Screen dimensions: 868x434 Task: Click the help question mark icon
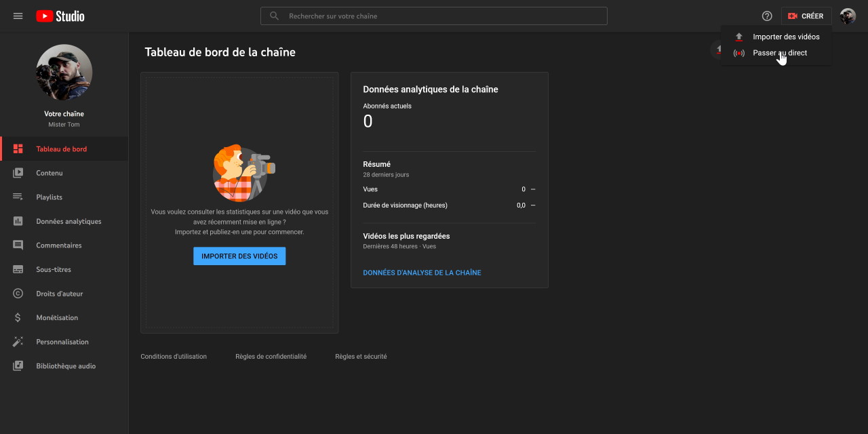pos(767,16)
